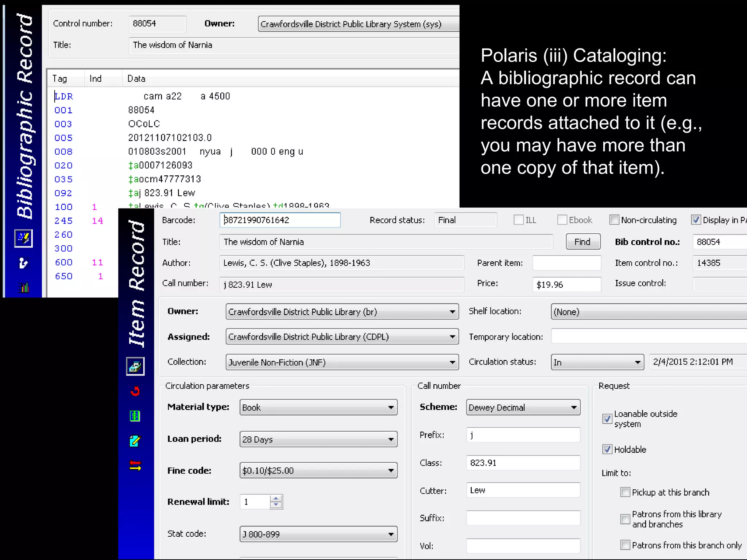Open the item Owner dropdown
This screenshot has height=560, width=747.
[x=342, y=312]
